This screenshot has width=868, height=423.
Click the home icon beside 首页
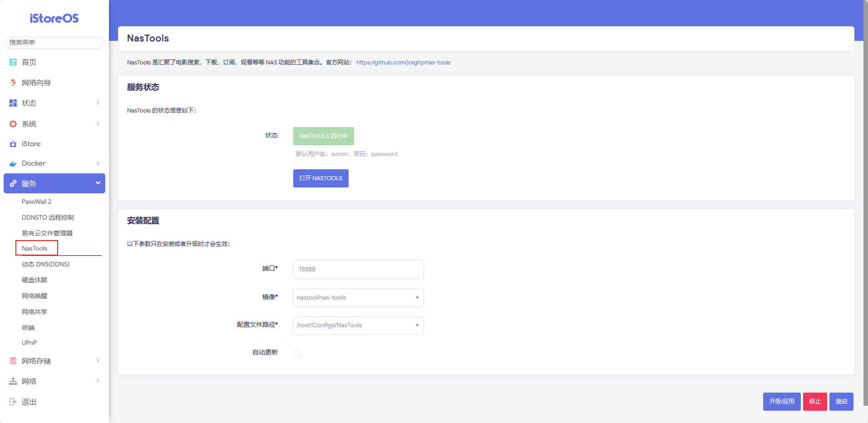coord(13,62)
